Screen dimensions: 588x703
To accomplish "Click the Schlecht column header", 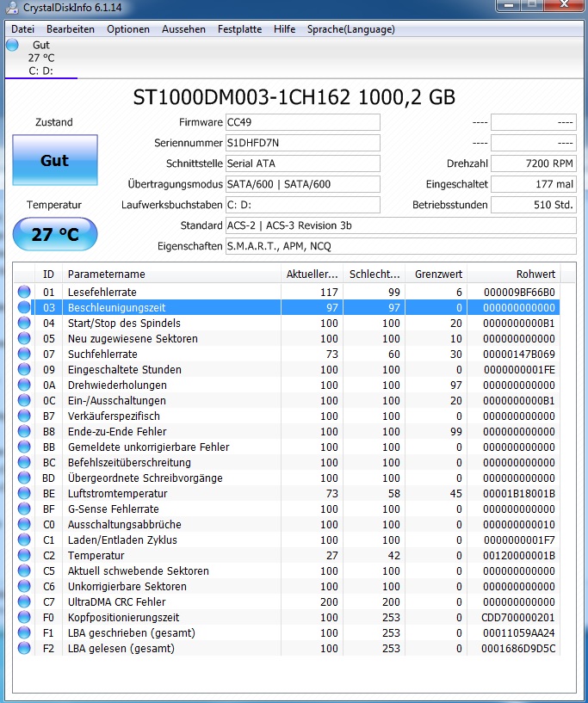I will pos(374,274).
